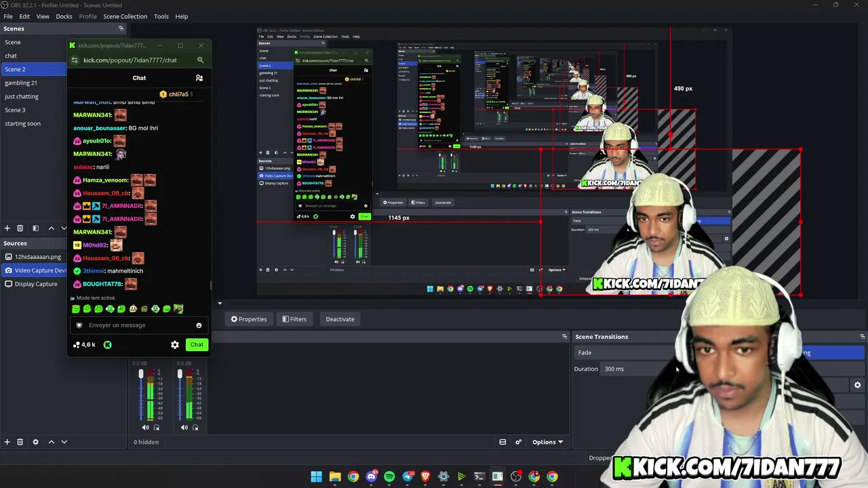Open the Scene Collection menu
868x488 pixels.
point(125,16)
